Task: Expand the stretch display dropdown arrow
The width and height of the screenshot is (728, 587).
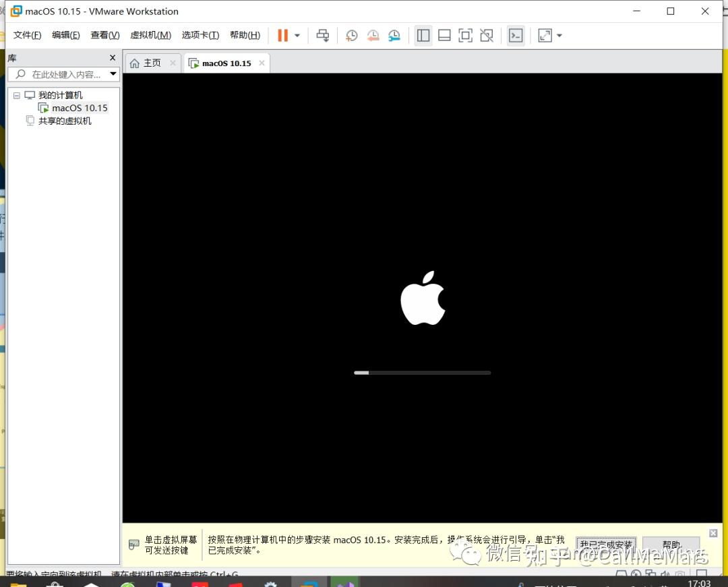Action: coord(559,35)
